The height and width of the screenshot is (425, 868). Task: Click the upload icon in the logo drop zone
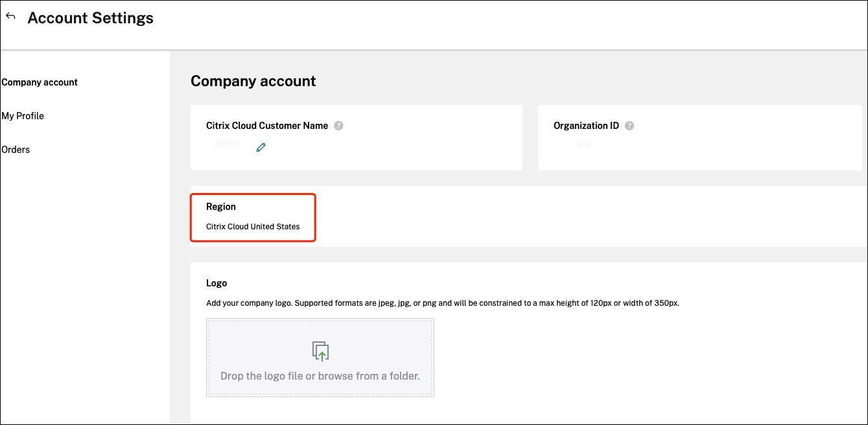coord(320,351)
